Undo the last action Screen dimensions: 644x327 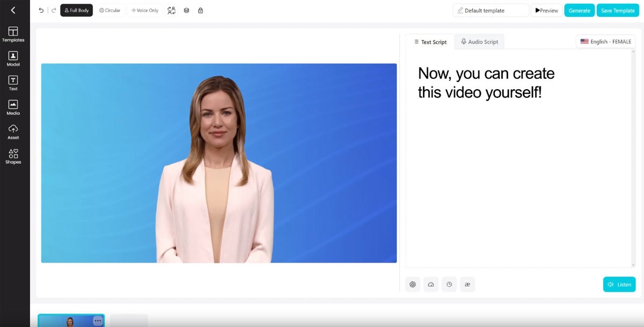pos(41,10)
